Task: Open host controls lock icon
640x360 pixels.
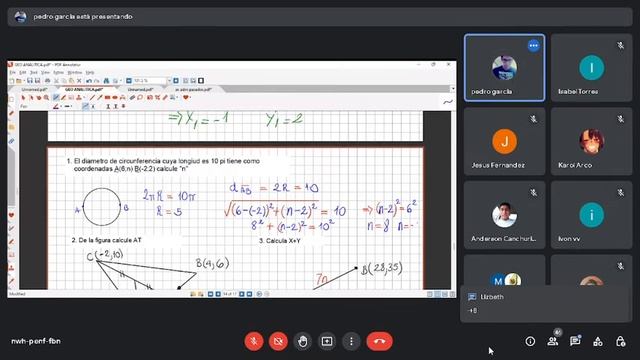Action: pos(620,341)
